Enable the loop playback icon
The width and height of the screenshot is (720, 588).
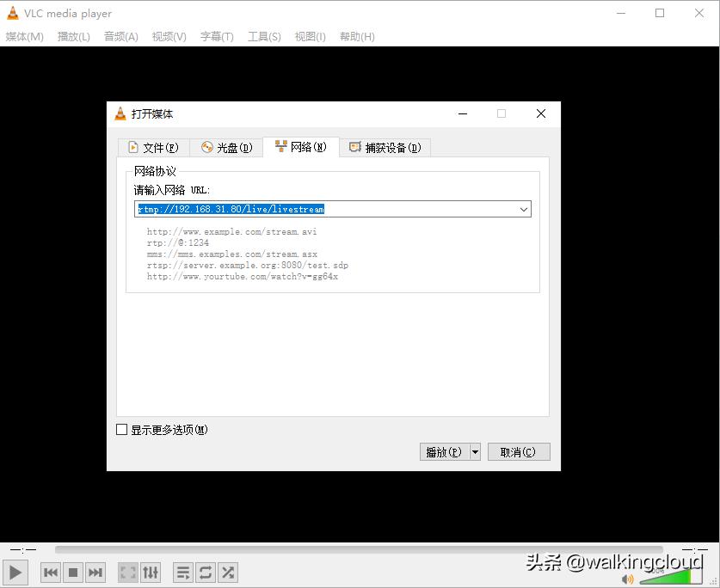tap(205, 572)
